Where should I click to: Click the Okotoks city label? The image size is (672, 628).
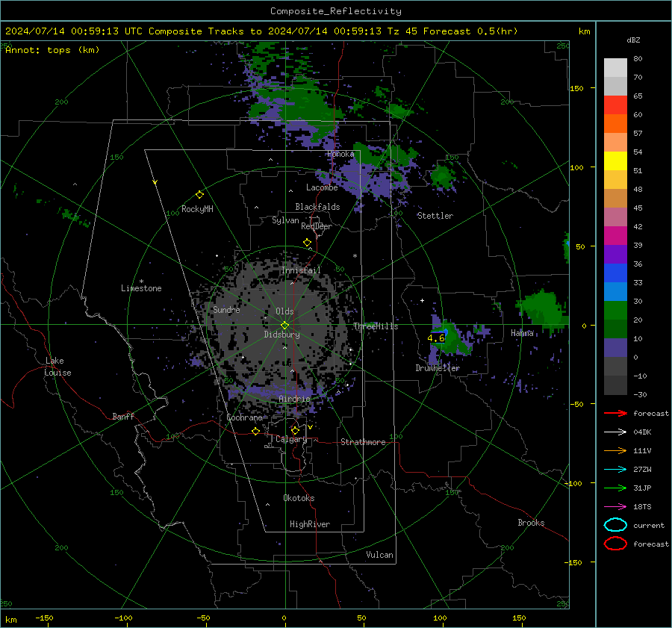[x=299, y=498]
